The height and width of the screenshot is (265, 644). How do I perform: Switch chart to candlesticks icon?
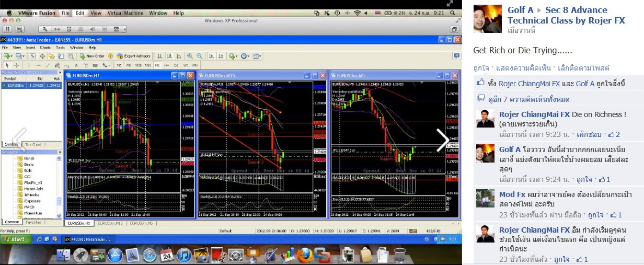169,56
